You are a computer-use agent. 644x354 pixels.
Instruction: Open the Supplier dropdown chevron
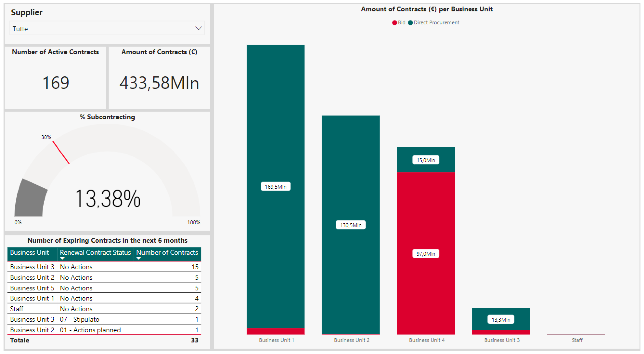click(198, 28)
